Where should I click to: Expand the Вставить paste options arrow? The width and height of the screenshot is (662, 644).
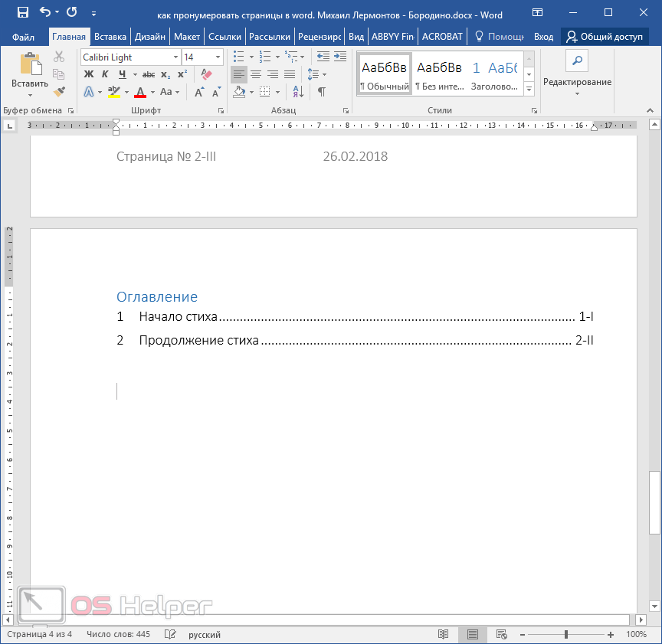[30, 96]
